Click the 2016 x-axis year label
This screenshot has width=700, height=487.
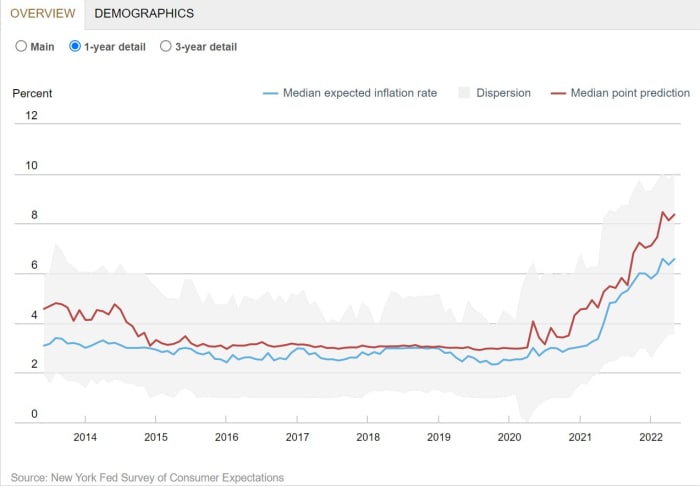[226, 437]
